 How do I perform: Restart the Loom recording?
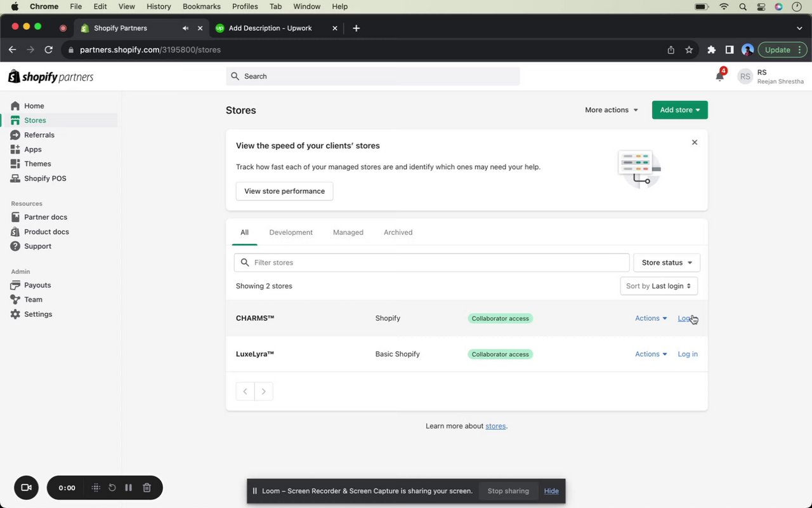pyautogui.click(x=112, y=488)
